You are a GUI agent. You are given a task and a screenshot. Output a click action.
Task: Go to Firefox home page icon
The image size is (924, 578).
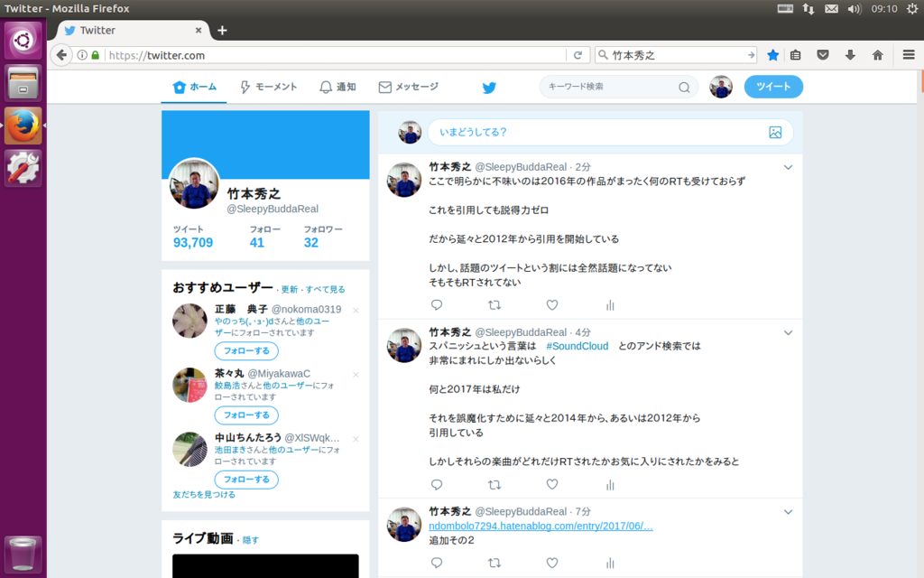877,55
